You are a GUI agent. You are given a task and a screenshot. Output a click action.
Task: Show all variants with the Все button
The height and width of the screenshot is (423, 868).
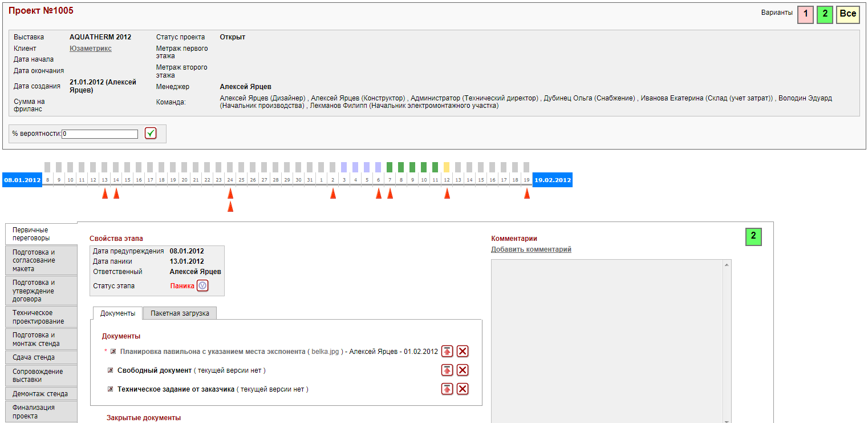(847, 14)
